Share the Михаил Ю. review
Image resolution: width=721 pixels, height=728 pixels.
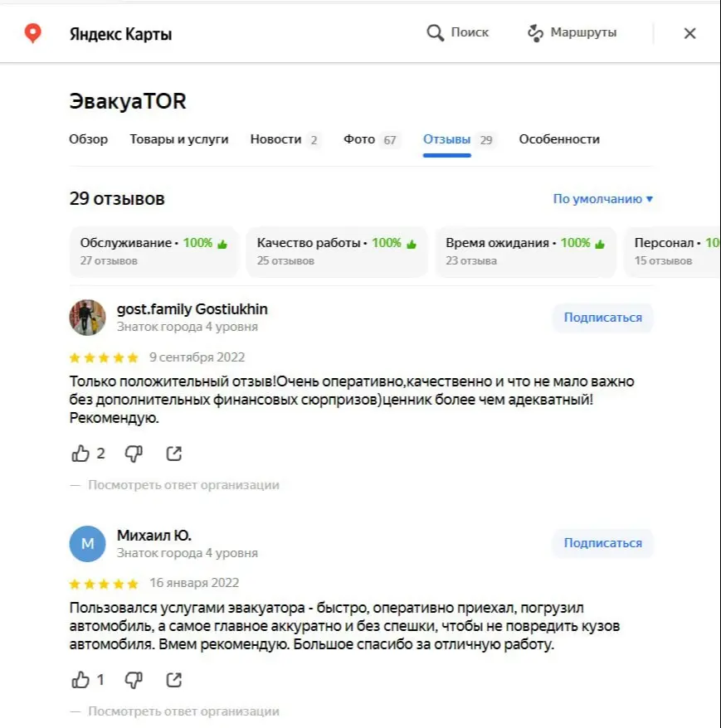coord(173,680)
